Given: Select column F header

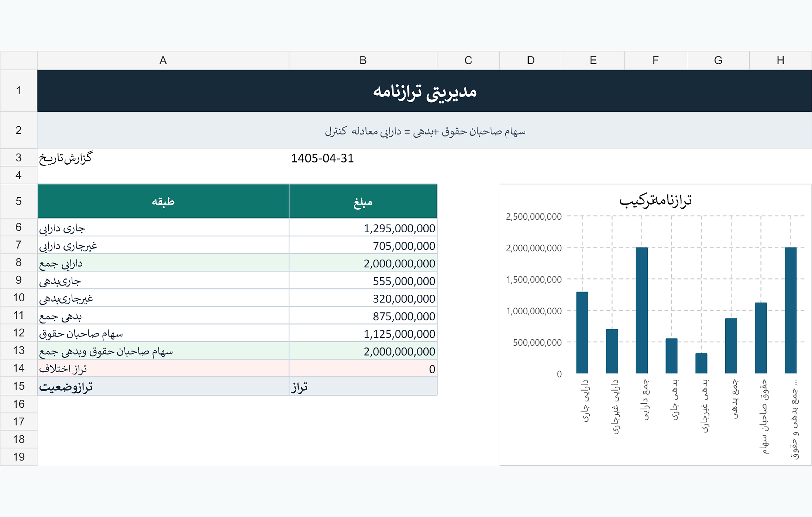Looking at the screenshot, I should tap(655, 60).
